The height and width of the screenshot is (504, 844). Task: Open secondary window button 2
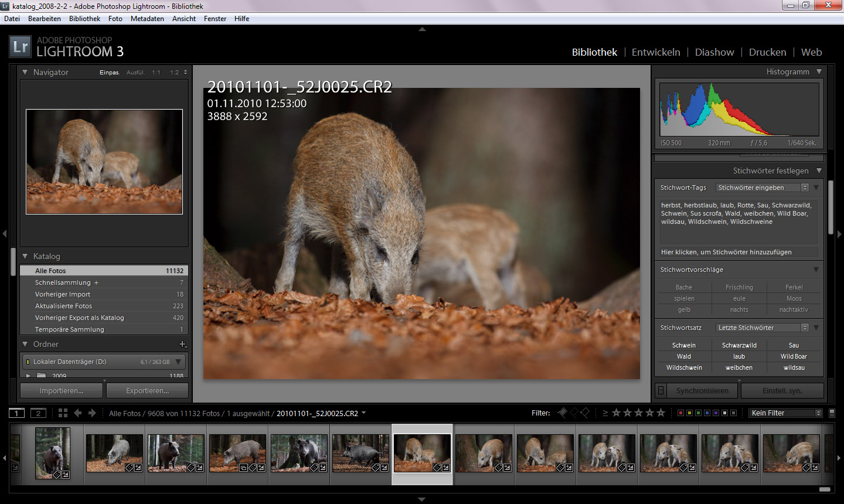[x=38, y=413]
